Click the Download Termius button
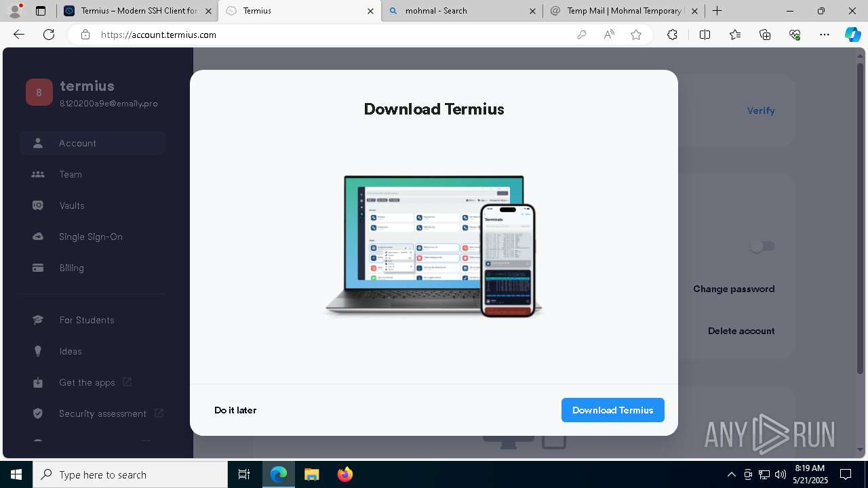The width and height of the screenshot is (868, 488). pyautogui.click(x=612, y=410)
